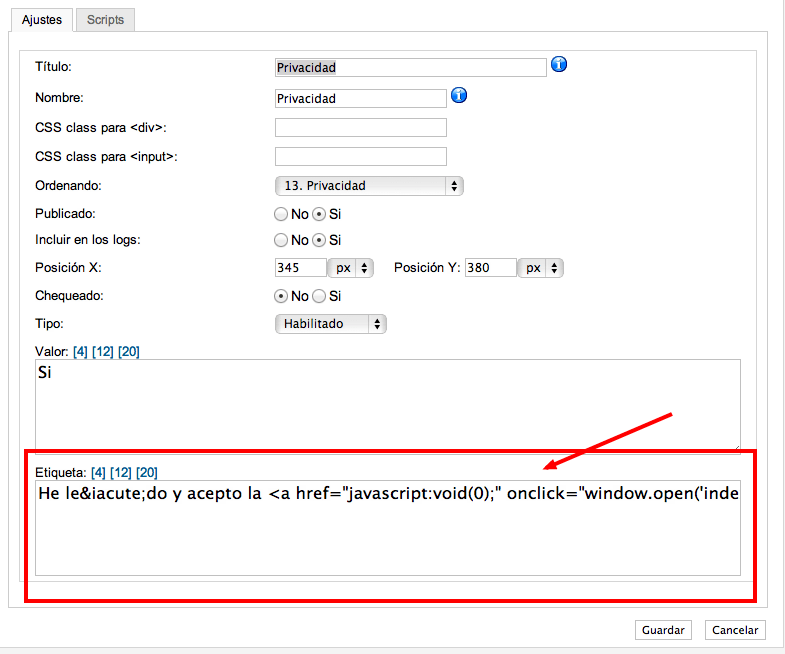This screenshot has width=785, height=654.
Task: Set Incluir en los logs to No
Action: [281, 240]
